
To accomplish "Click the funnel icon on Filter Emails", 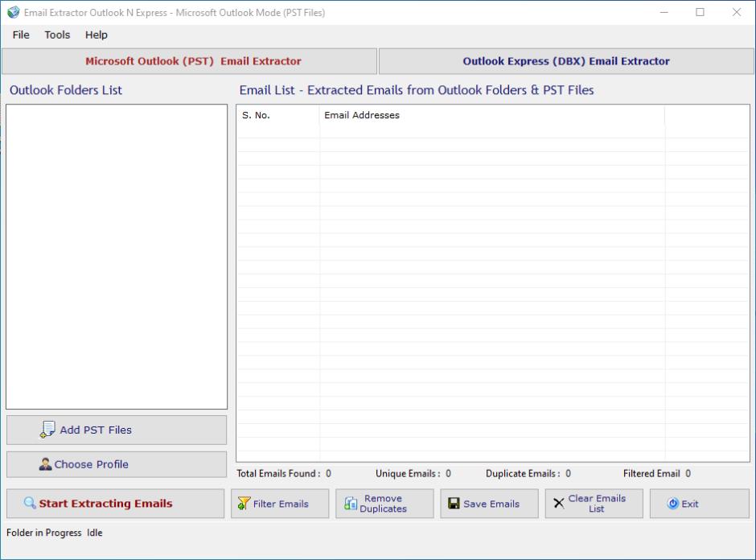I will pos(244,504).
